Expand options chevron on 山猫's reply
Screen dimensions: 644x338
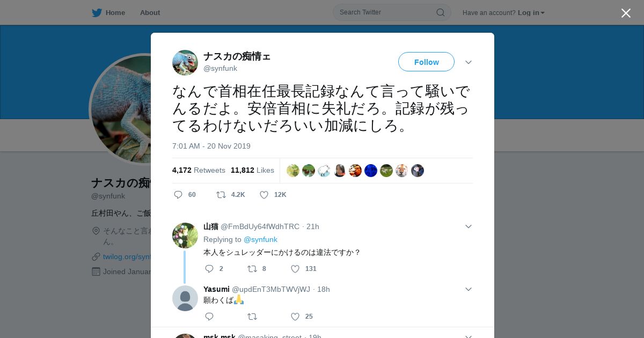coord(469,226)
